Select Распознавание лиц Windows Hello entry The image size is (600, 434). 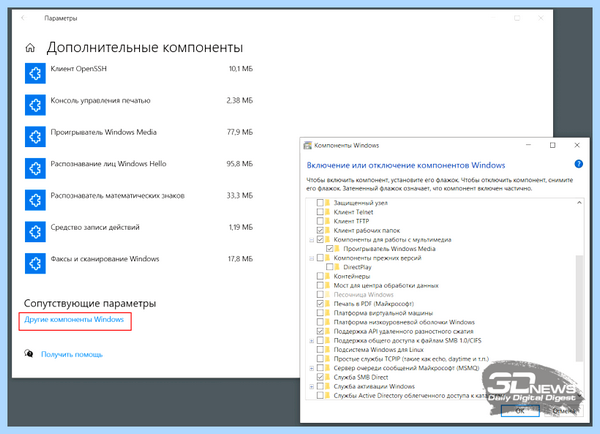coord(108,164)
